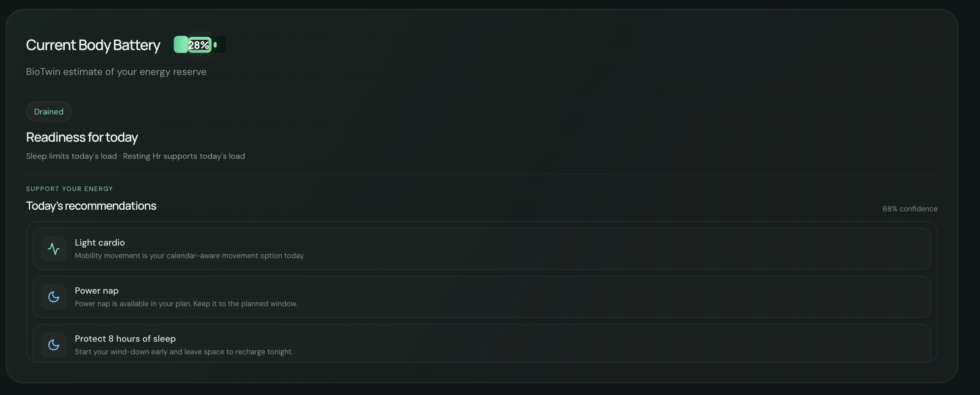Click the SUPPORT YOUR ENERGY section label
Viewport: 980px width, 395px height.
coord(70,189)
